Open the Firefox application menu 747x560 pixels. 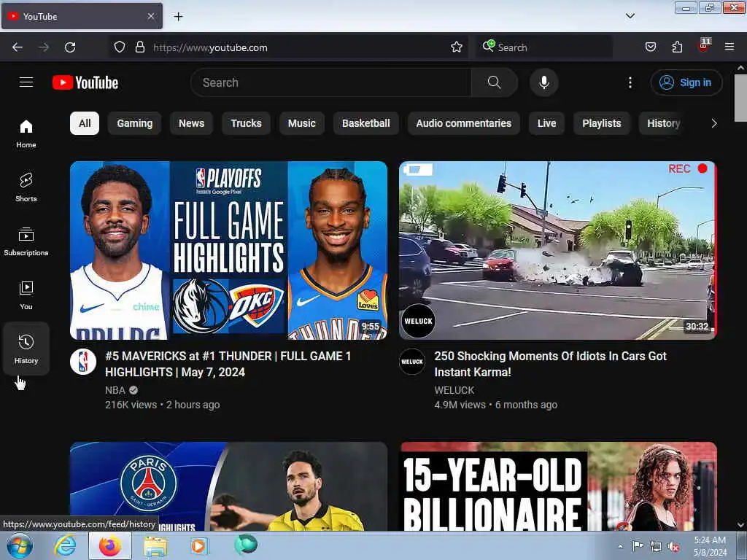click(729, 47)
